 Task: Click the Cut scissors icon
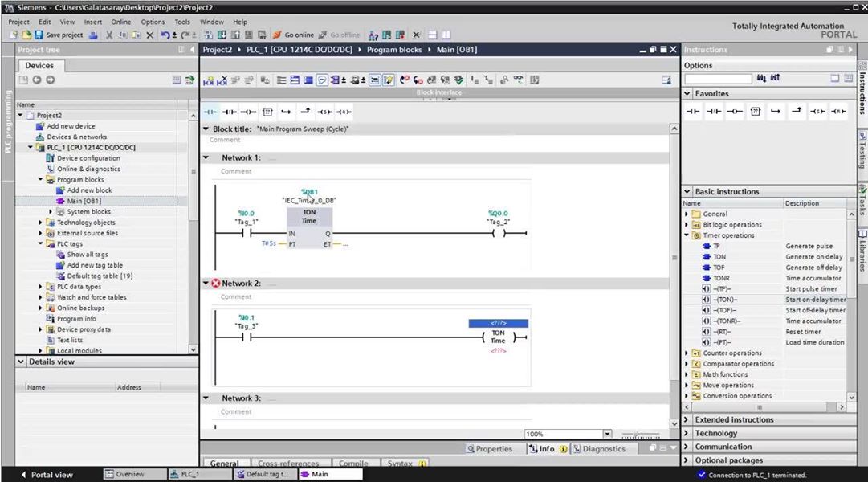(109, 35)
